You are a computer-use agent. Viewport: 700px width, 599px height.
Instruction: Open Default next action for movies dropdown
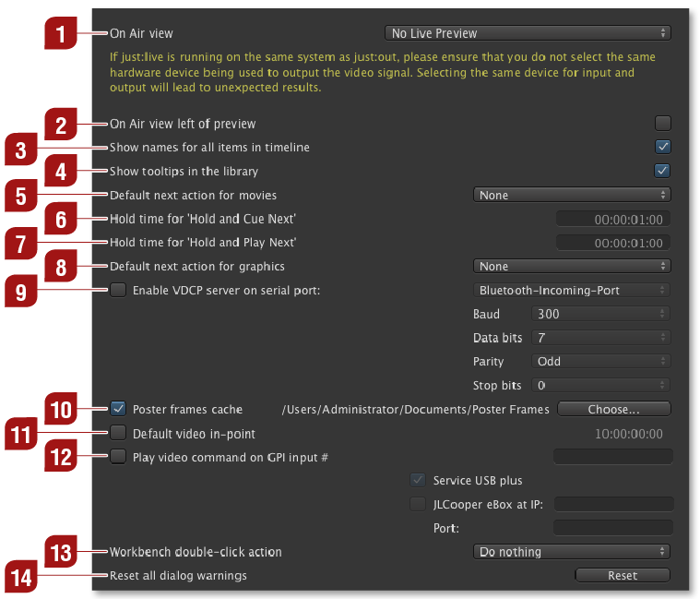(572, 195)
